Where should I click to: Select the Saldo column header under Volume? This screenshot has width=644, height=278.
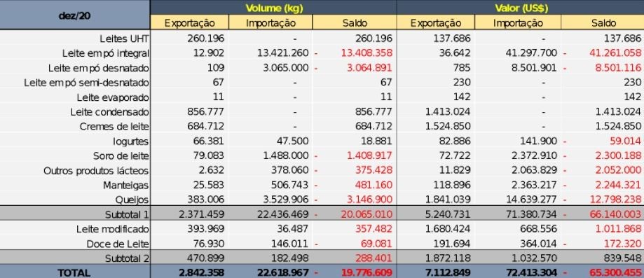tap(355, 22)
